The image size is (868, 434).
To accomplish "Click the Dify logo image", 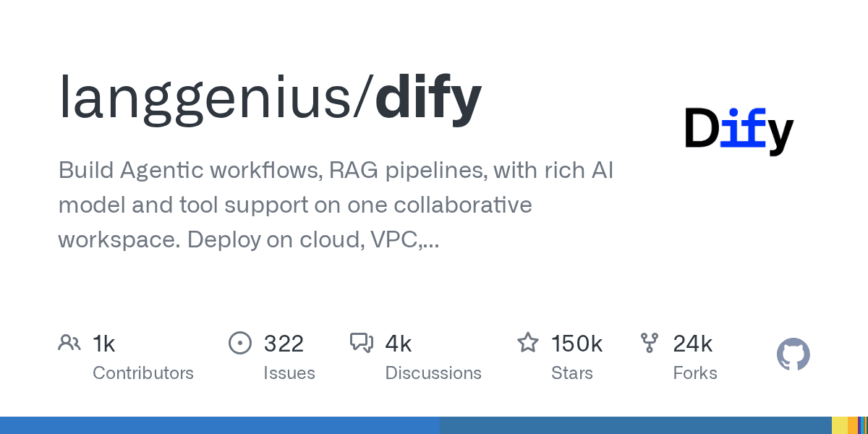I will click(739, 131).
